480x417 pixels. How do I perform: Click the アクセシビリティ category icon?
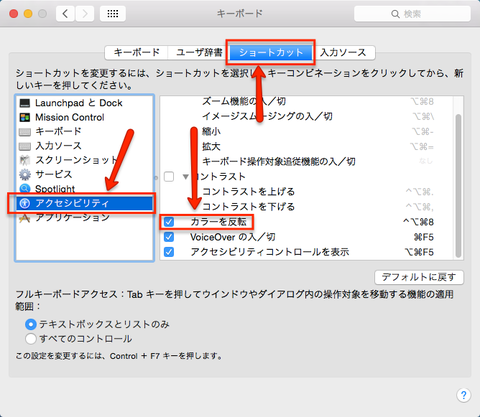pos(25,203)
